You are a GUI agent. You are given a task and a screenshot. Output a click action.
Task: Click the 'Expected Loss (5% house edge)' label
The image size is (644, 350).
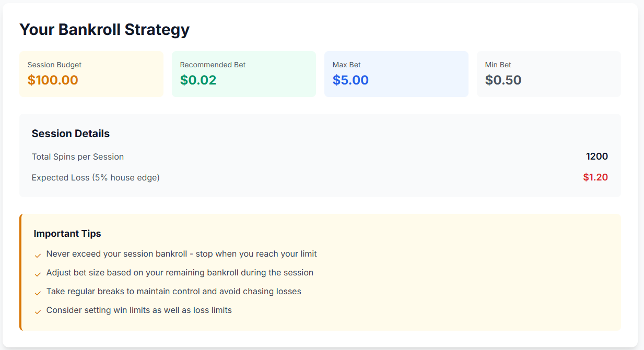(96, 177)
